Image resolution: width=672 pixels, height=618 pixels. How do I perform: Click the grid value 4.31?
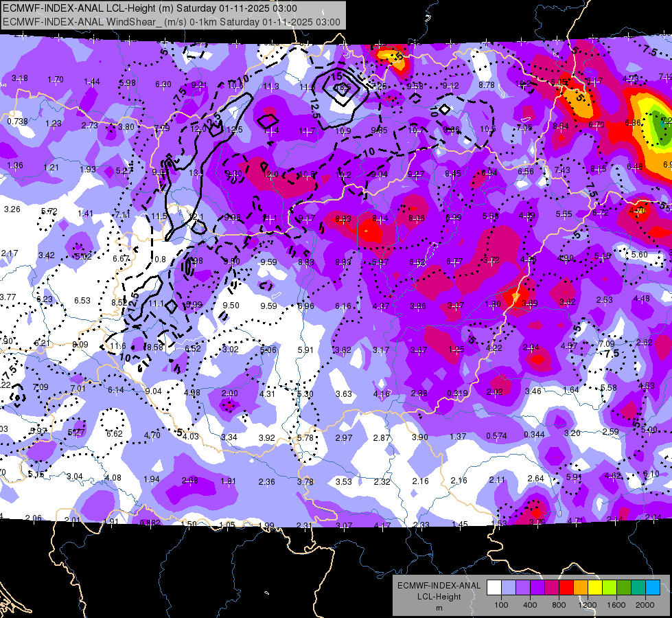click(x=267, y=393)
